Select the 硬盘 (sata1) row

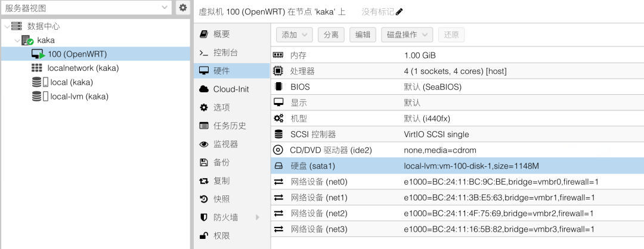coord(457,166)
